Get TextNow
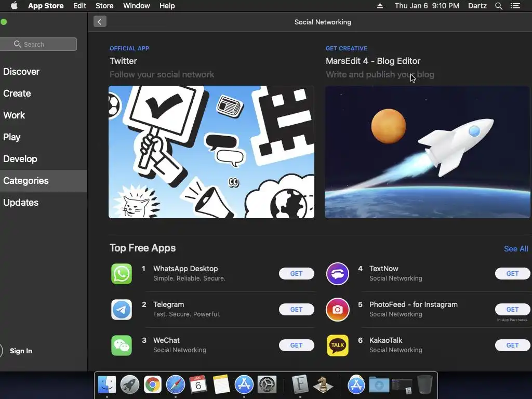 513,273
